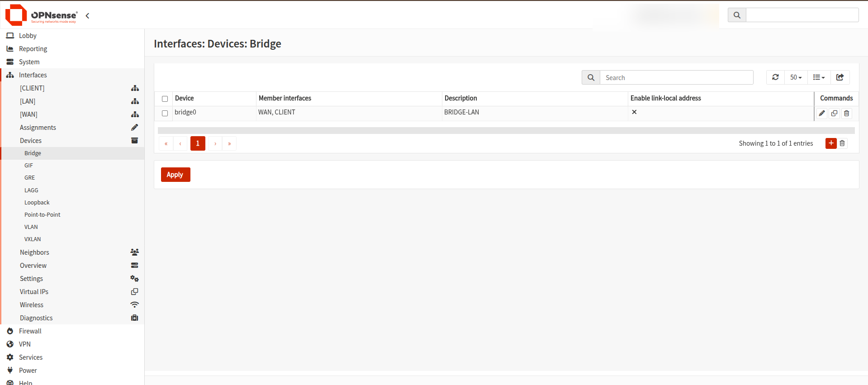Clone the bridge0 bridge entry
This screenshot has width=868, height=385.
tap(834, 113)
